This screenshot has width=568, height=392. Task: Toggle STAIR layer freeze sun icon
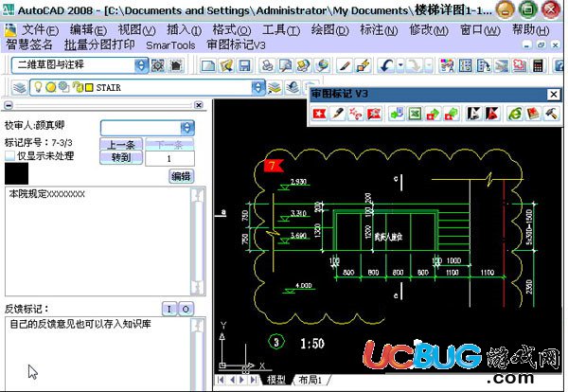coord(51,87)
